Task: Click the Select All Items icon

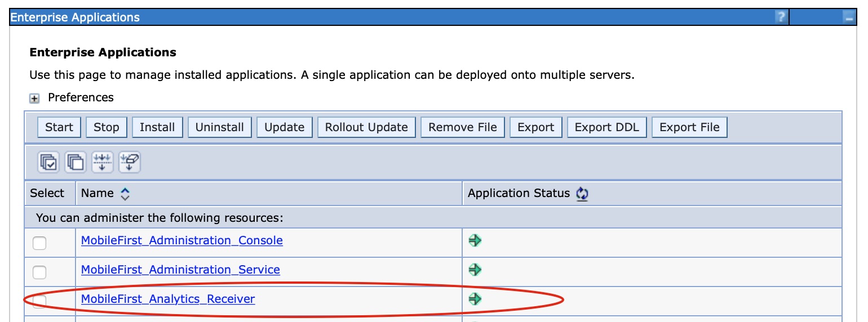Action: click(48, 163)
